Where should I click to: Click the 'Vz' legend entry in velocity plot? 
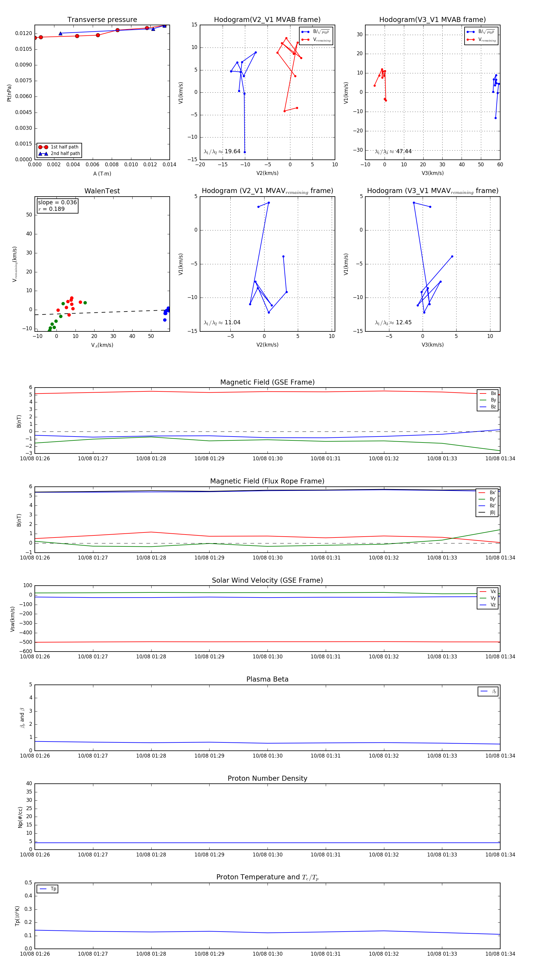[x=488, y=605]
